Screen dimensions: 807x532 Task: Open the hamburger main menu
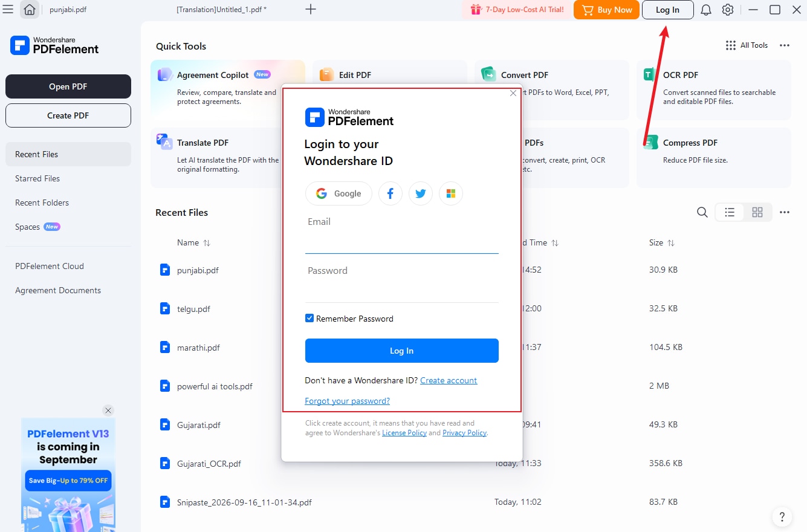tap(8, 9)
